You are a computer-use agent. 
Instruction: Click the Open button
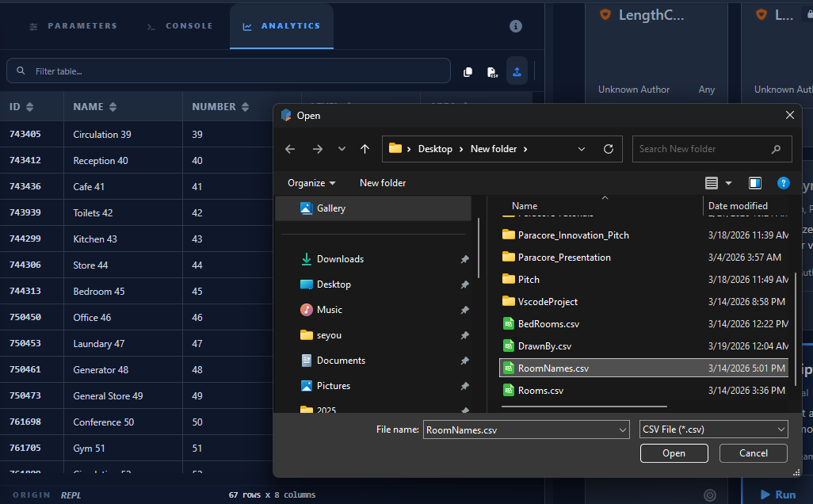pos(674,453)
